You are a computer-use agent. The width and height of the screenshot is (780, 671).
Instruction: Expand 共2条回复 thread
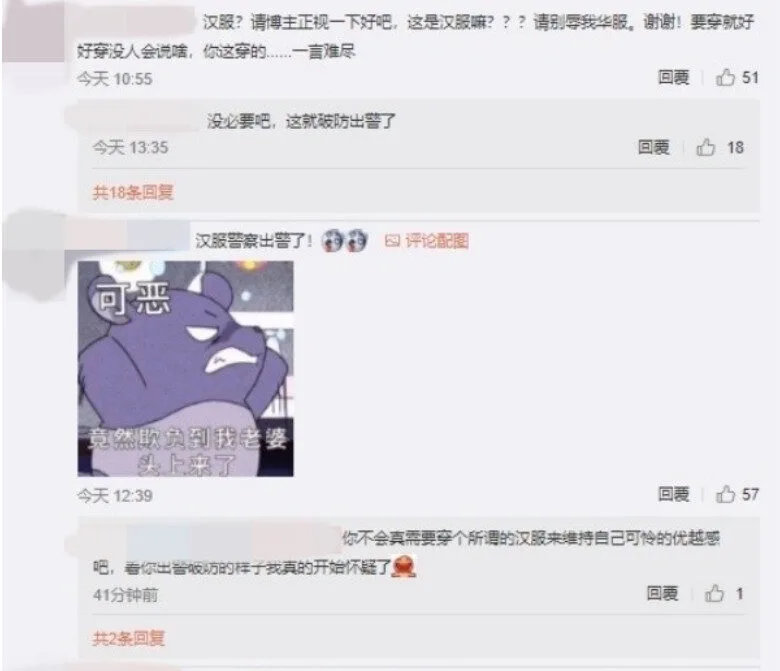click(128, 638)
